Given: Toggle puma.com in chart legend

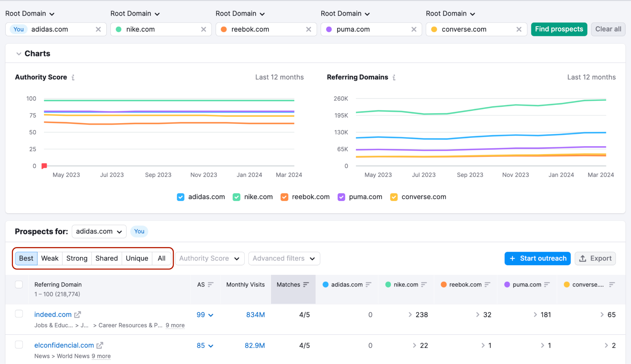Looking at the screenshot, I should click(x=341, y=197).
